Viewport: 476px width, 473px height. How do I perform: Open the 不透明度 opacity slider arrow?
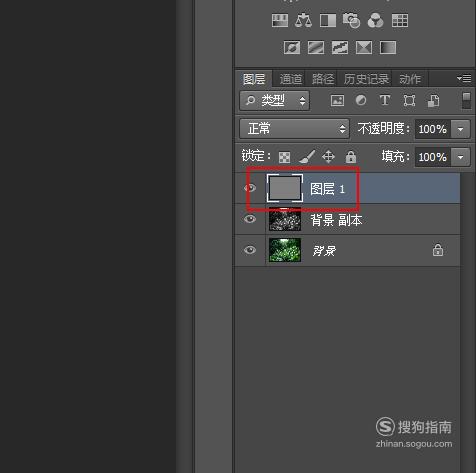tap(460, 129)
